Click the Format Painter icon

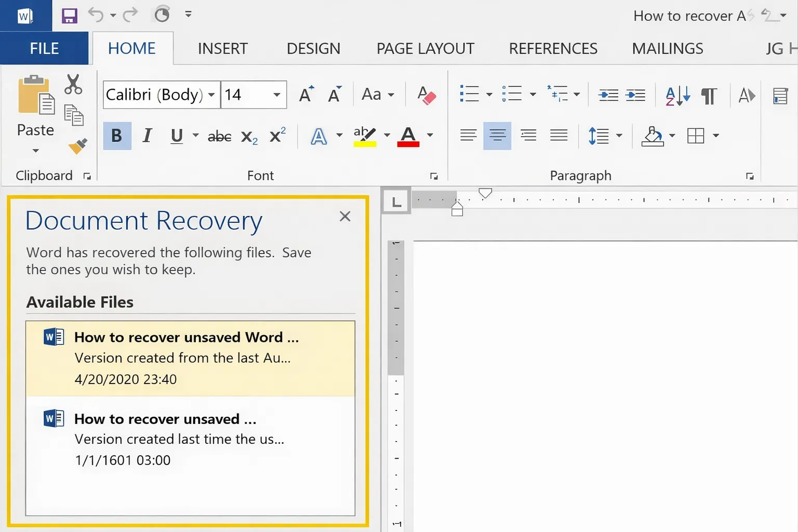[77, 147]
